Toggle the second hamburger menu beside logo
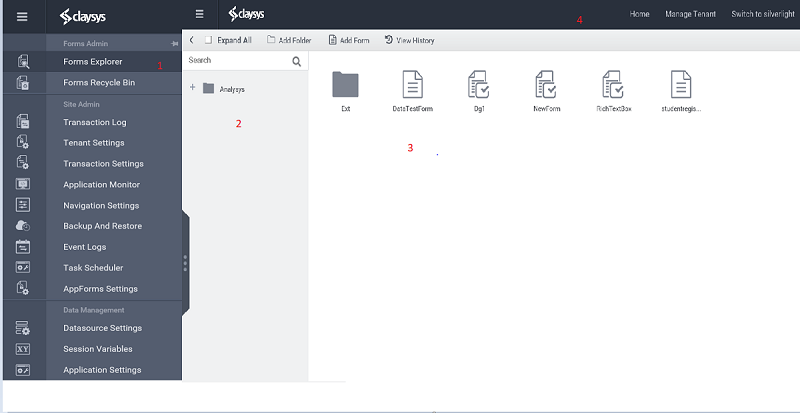Viewport: 800px width, 413px height. click(200, 14)
